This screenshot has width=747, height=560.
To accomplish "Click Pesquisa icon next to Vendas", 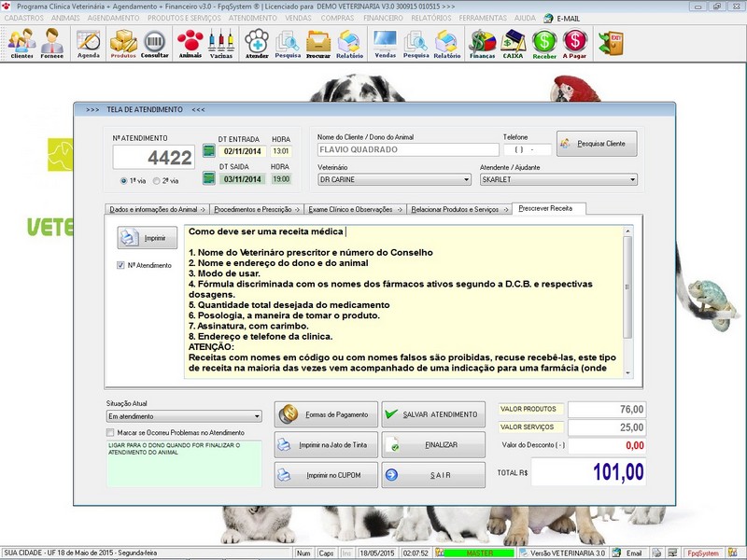I will 416,43.
